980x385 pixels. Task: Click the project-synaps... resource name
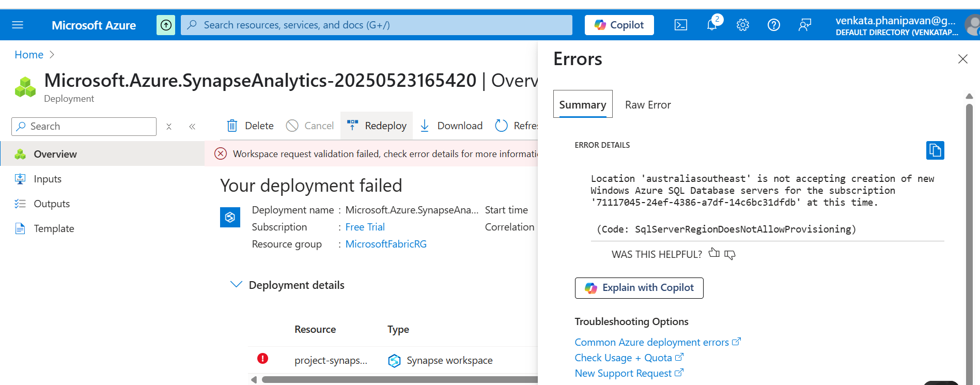(331, 360)
